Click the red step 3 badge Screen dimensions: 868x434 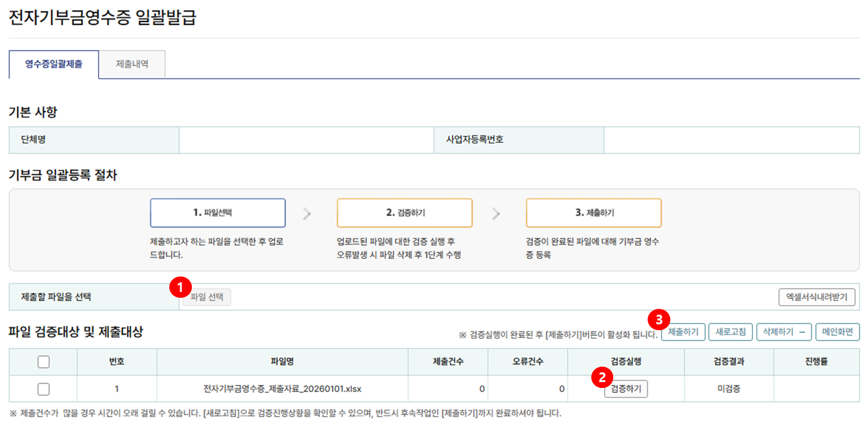coord(659,320)
